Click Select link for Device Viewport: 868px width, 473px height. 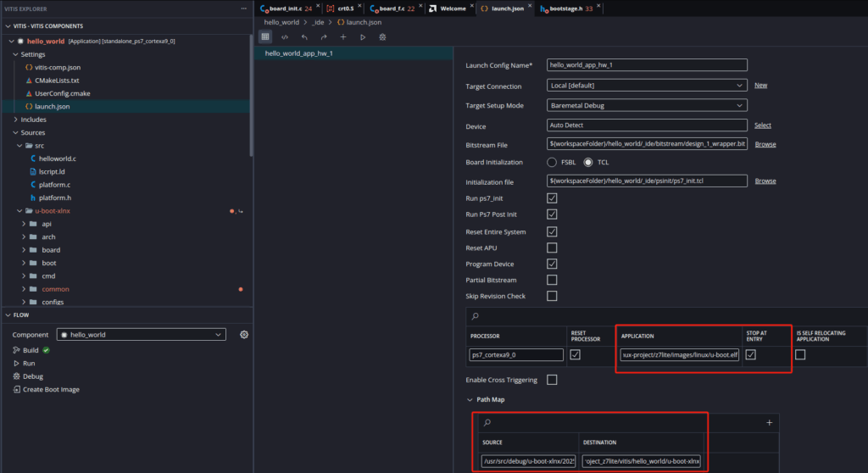(762, 125)
